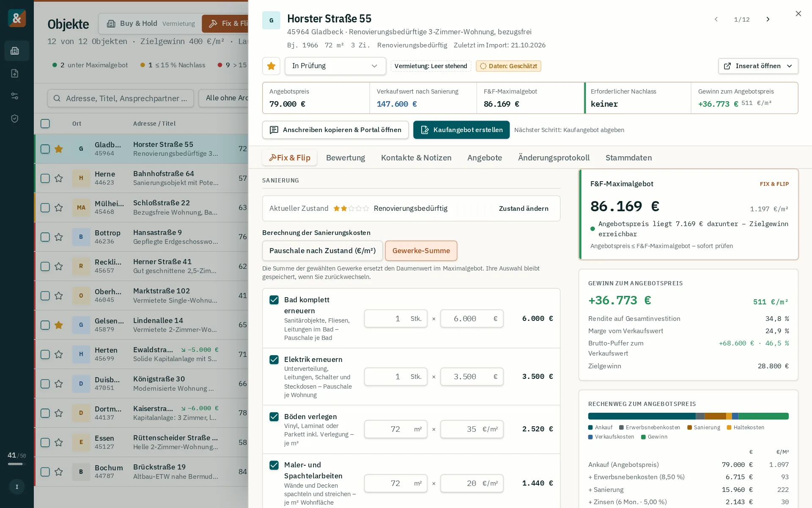Viewport: 812px width, 508px height.
Task: Switch to Buy & Hold Vermietung mode
Action: click(x=151, y=24)
